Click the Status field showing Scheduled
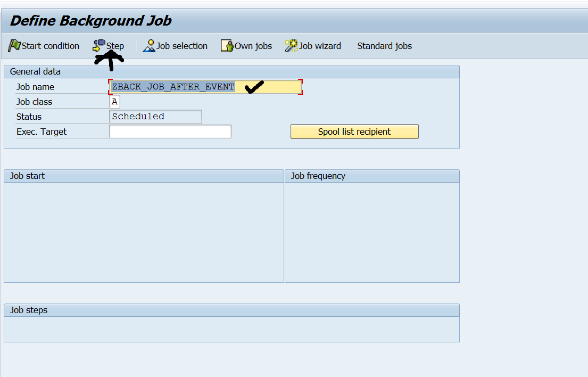588x377 pixels. [x=155, y=117]
